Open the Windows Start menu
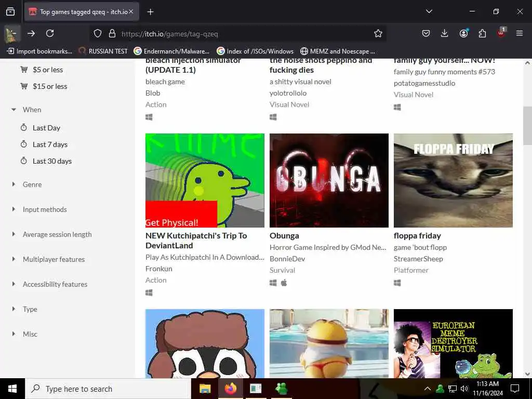Screen dimensions: 532x399 pos(12,389)
